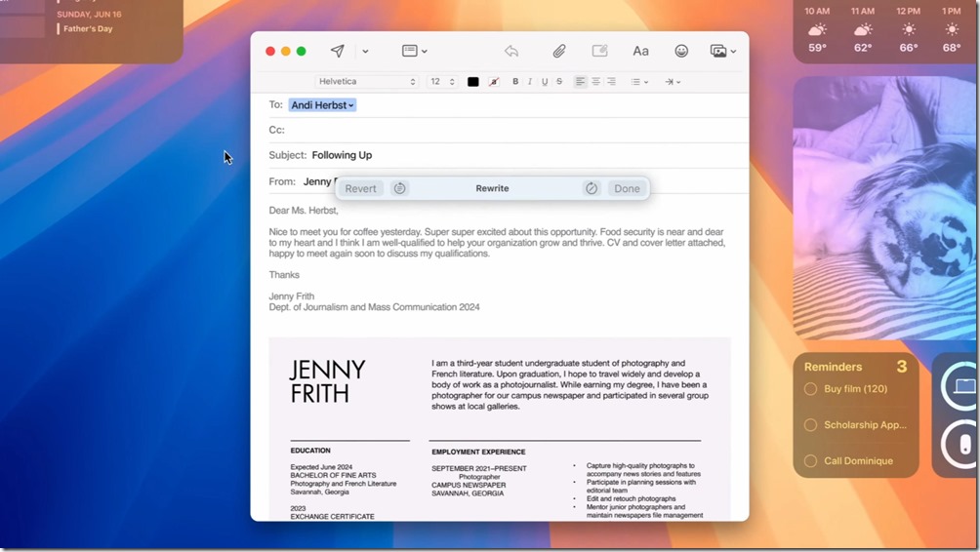Toggle underline text formatting

click(x=545, y=82)
